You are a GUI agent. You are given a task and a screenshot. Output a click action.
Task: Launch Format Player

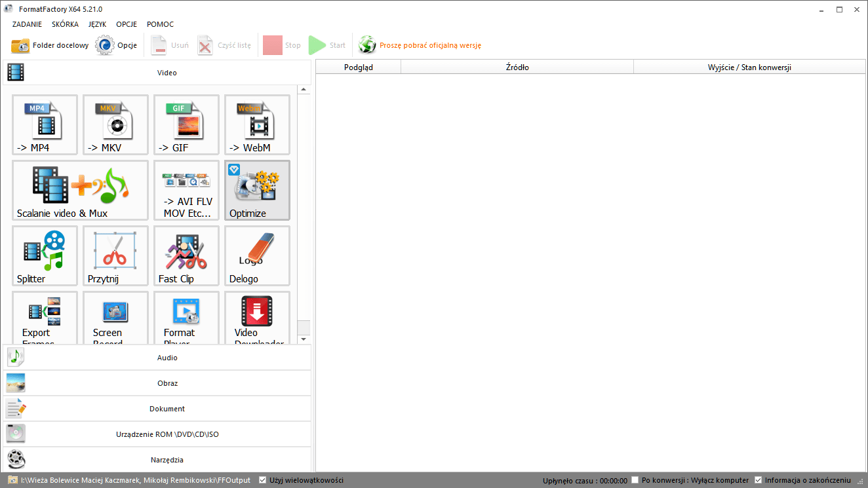186,318
